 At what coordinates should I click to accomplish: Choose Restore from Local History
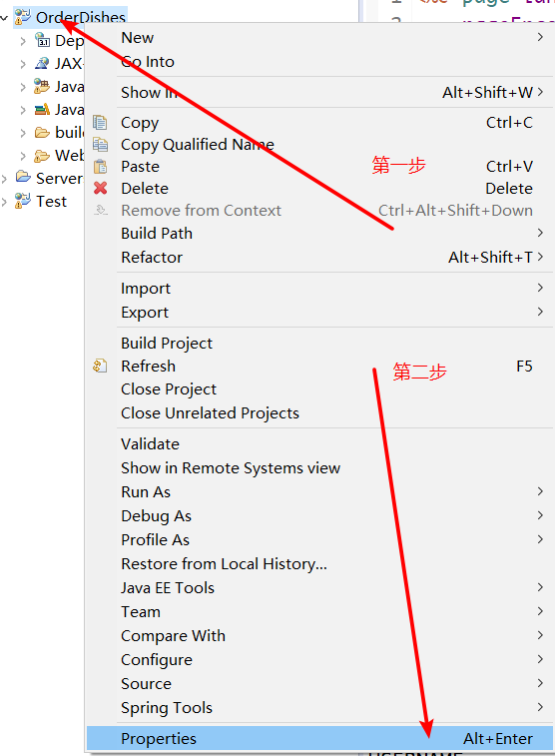tap(318, 563)
